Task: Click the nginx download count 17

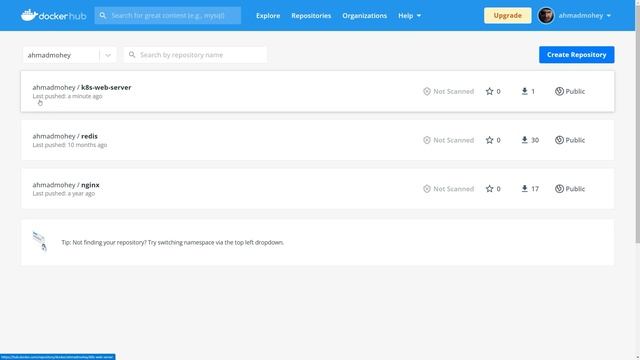Action: [535, 189]
